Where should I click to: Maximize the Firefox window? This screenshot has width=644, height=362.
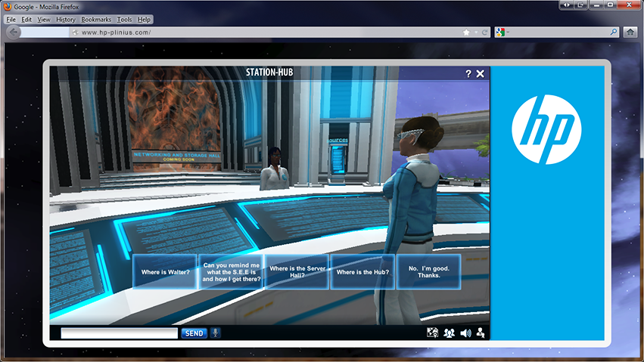610,5
